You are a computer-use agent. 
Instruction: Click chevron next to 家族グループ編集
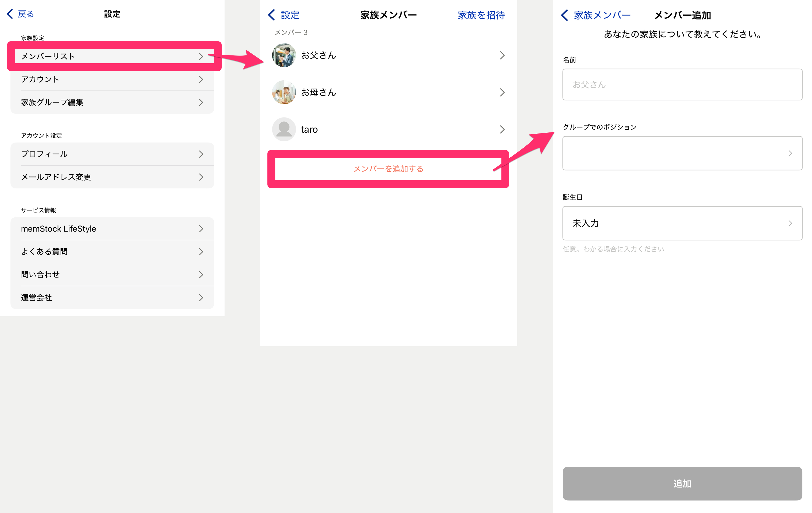[x=201, y=102]
